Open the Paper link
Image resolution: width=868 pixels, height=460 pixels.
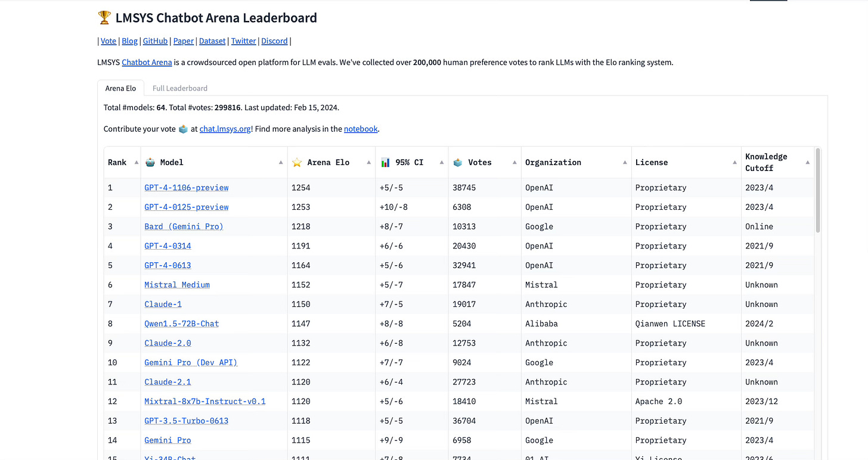184,41
